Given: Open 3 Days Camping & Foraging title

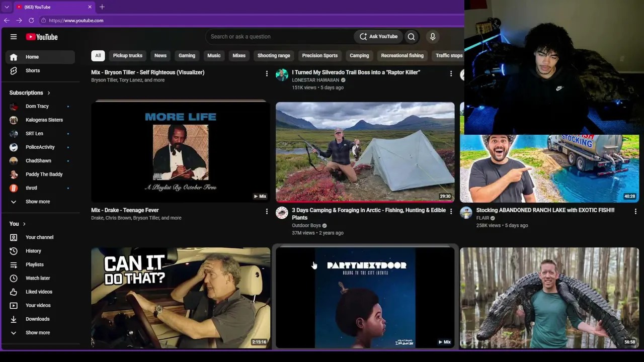Looking at the screenshot, I should [x=369, y=214].
